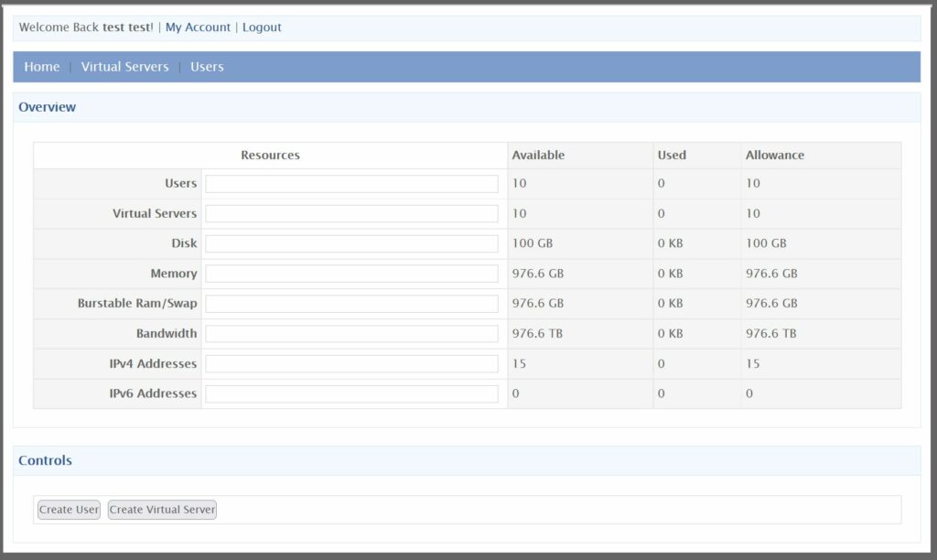Click the Users resource input field
This screenshot has height=560, width=937.
352,183
